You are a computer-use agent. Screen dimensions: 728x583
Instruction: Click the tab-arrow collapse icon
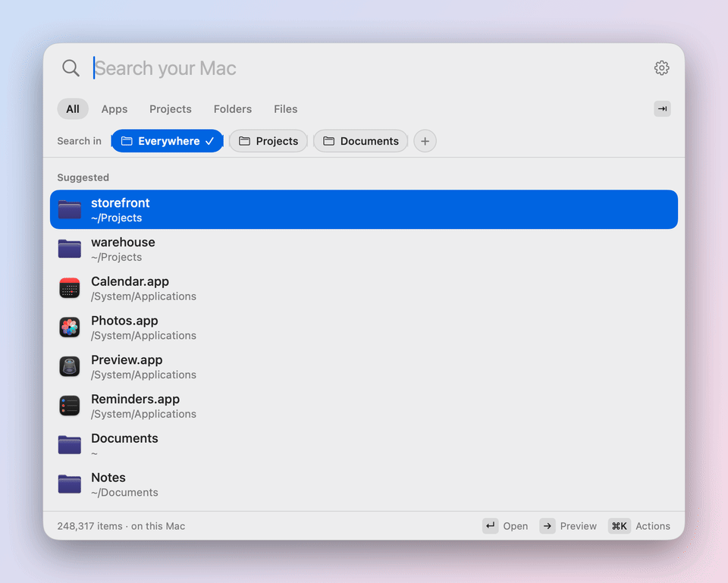click(662, 108)
